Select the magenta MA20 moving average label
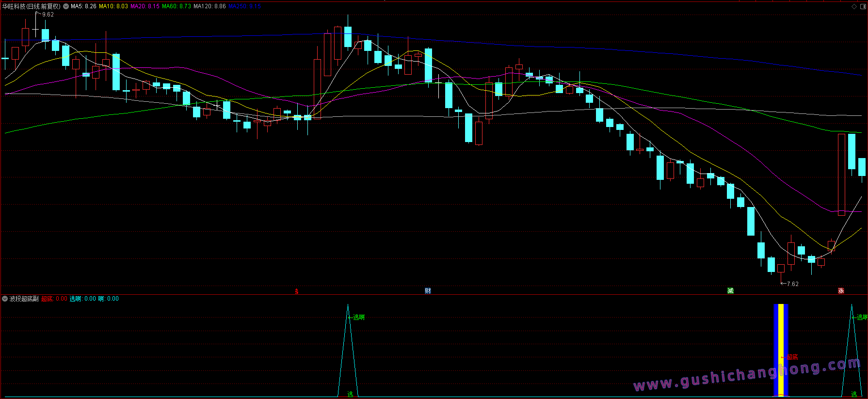Screen dimensions: 868x399 click(145, 6)
